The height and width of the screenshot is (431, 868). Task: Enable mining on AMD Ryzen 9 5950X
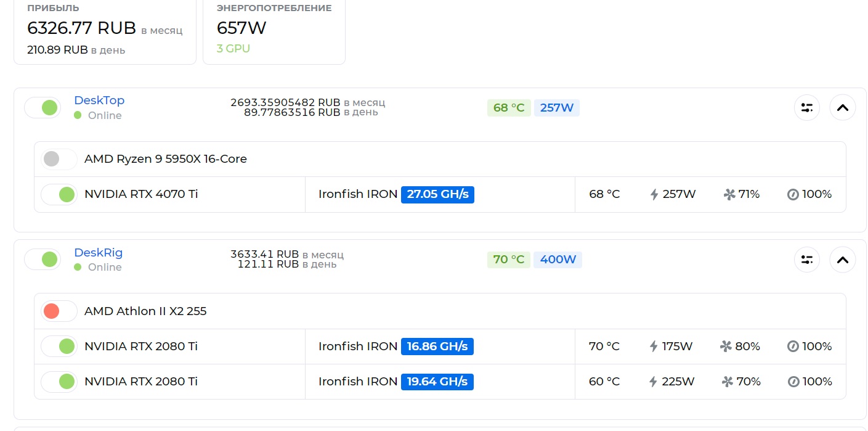click(x=59, y=159)
